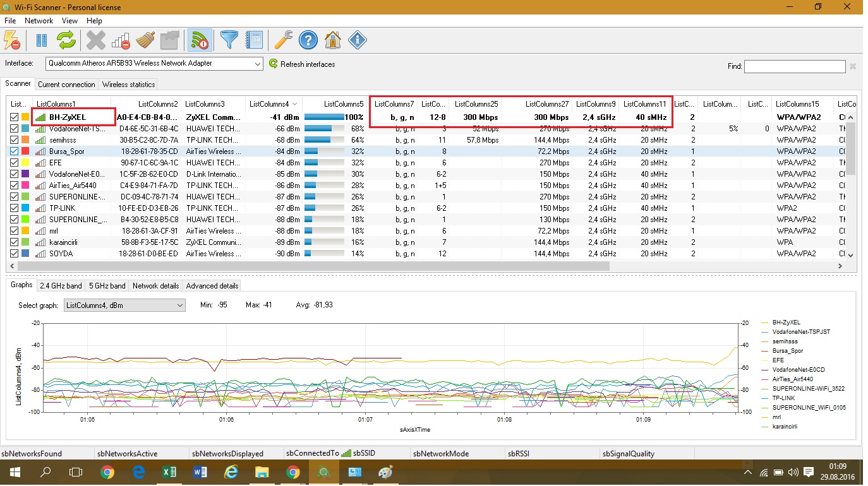Sort by ListColumns15 security column header
868x486 pixels.
802,104
